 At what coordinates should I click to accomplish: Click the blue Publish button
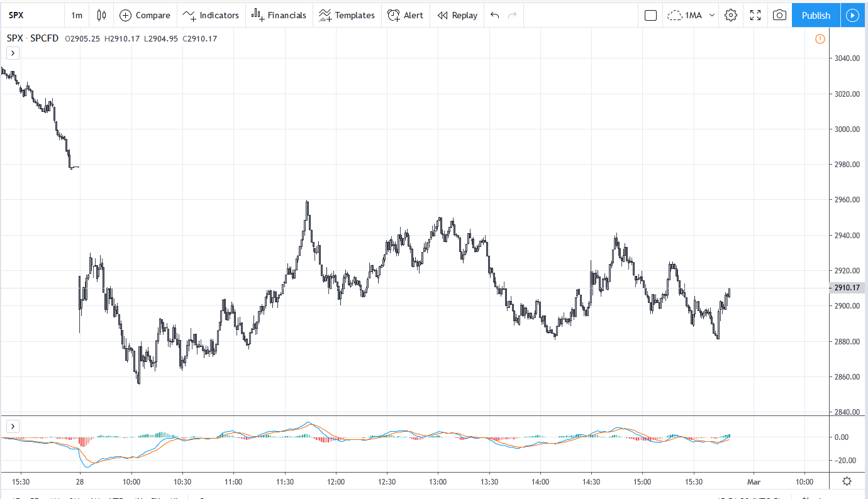coord(816,15)
